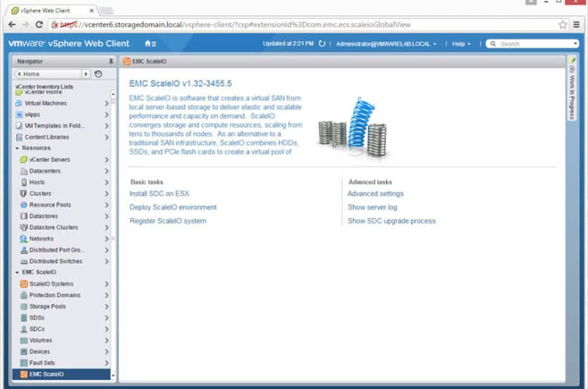Click the ScaleIO Systems icon
This screenshot has height=389, width=588.
[23, 283]
